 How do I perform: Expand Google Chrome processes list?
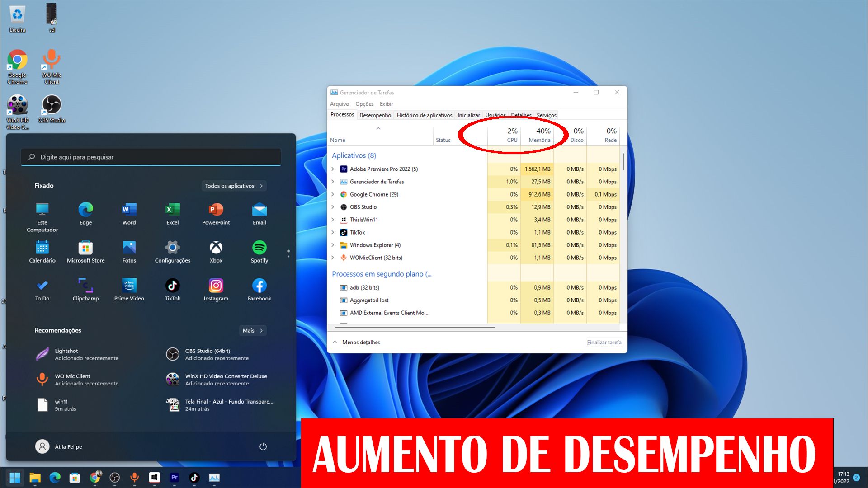tap(334, 194)
